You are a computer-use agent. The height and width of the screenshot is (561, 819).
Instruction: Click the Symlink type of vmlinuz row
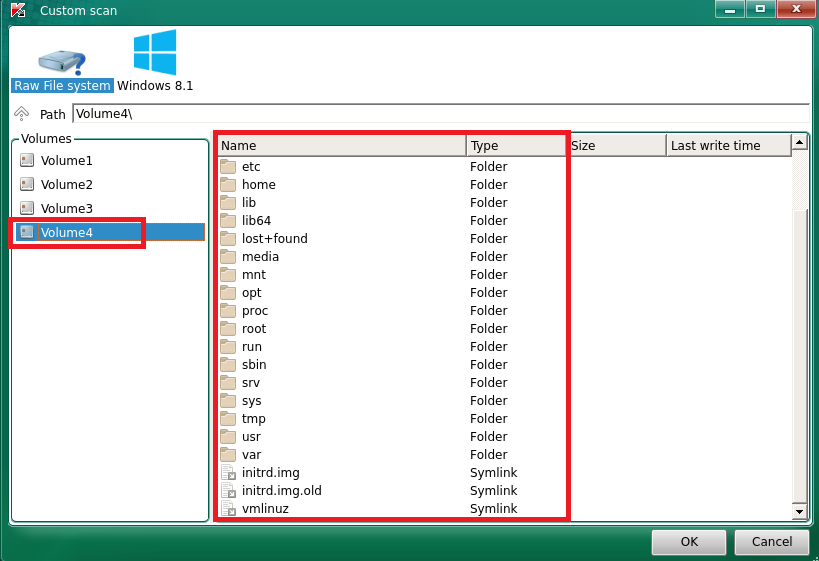494,509
